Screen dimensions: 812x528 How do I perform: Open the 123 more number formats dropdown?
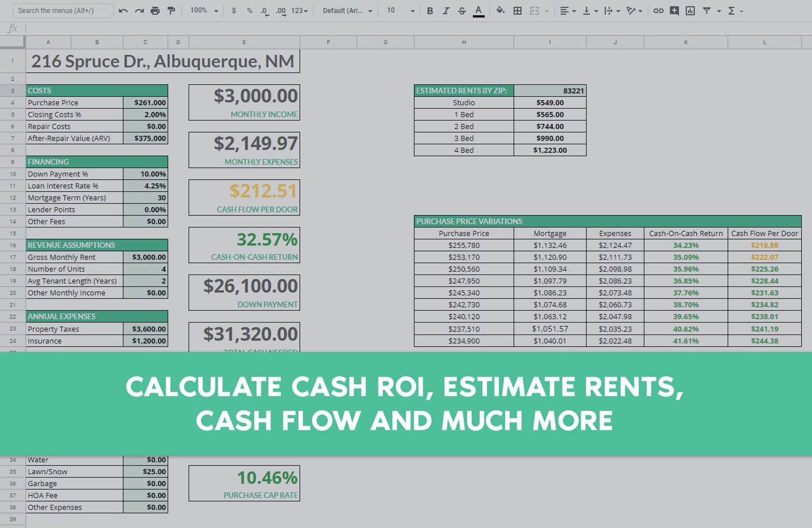(x=299, y=11)
